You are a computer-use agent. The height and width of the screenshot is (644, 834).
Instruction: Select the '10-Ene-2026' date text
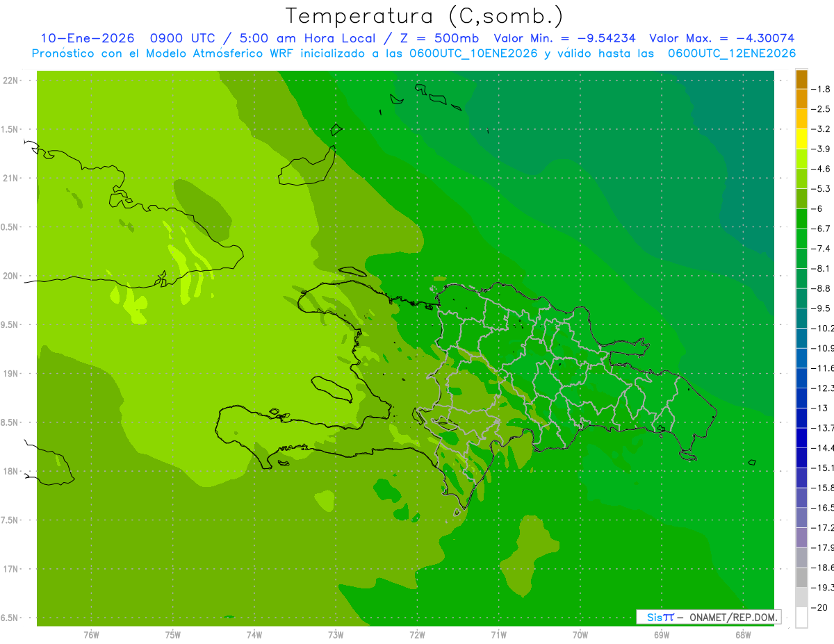tap(87, 38)
